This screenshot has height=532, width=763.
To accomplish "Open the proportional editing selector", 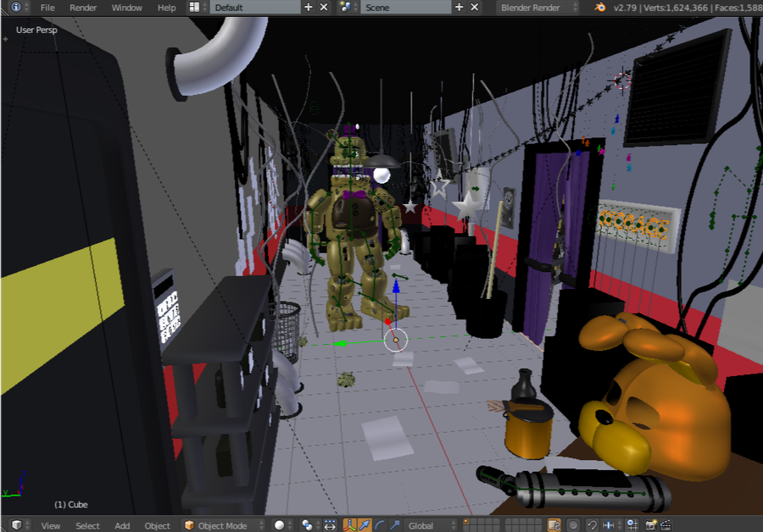I will pos(574,525).
